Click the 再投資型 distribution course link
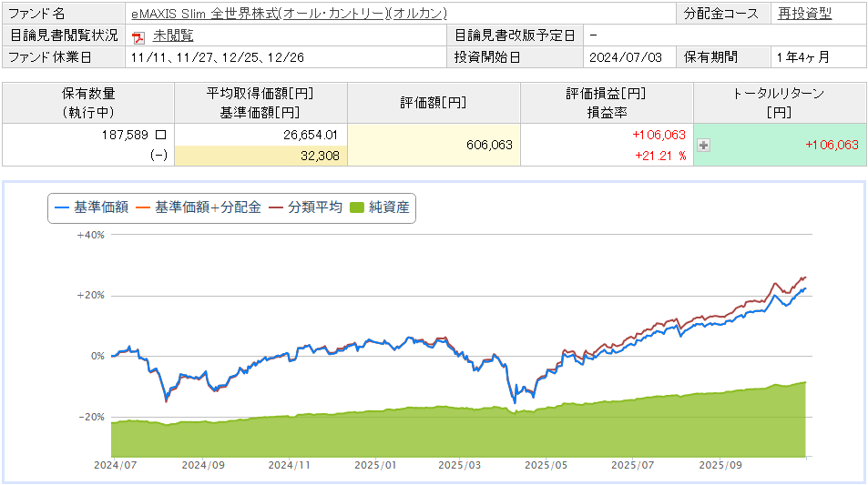 pos(805,14)
